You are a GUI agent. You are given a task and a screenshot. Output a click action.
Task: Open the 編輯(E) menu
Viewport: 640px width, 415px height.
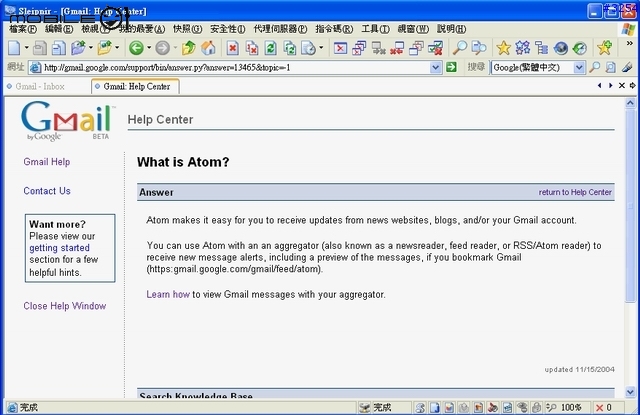(59, 29)
